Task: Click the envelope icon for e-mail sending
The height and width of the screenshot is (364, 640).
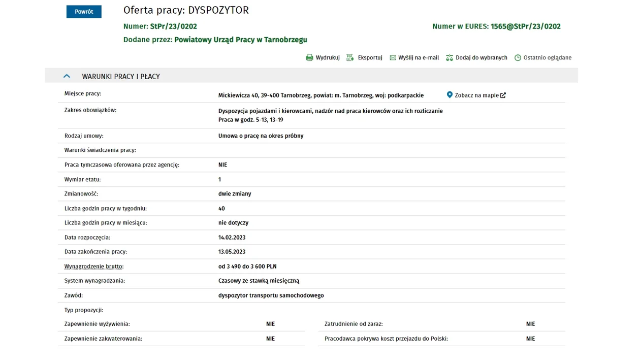Action: point(393,58)
